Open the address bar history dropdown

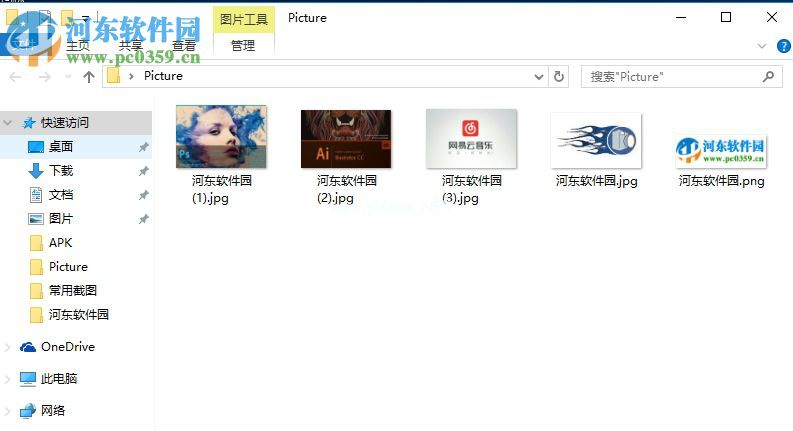(539, 76)
